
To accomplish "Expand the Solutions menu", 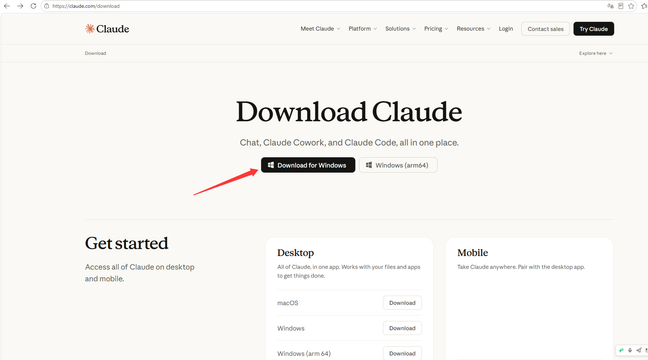I will (400, 29).
